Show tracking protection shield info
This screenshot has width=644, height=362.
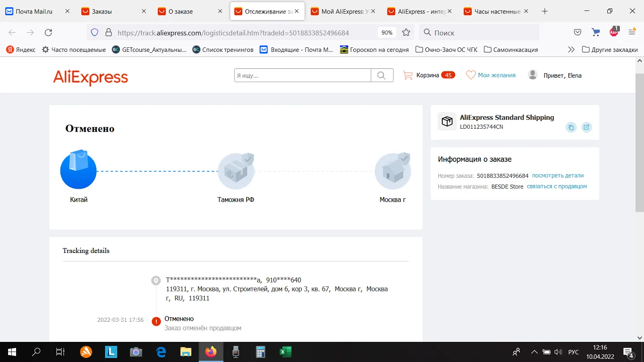(94, 32)
